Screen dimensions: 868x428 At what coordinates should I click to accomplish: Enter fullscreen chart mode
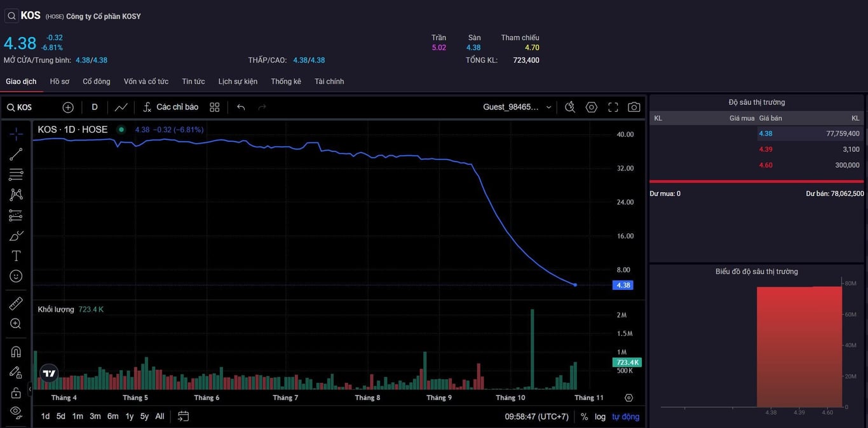coord(613,107)
